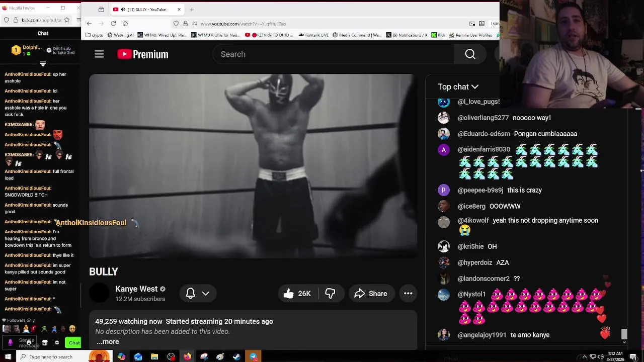Open the Webring.AI bookmark
This screenshot has width=644, height=362.
click(x=121, y=35)
